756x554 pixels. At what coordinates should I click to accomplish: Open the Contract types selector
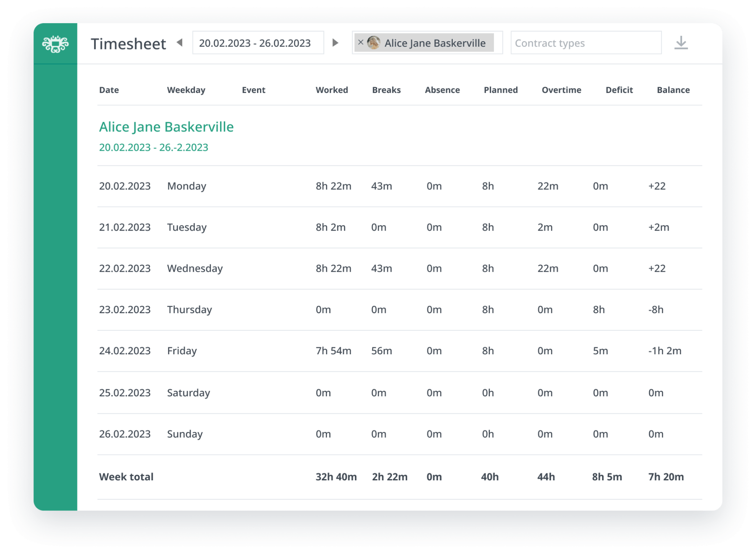[x=586, y=43]
